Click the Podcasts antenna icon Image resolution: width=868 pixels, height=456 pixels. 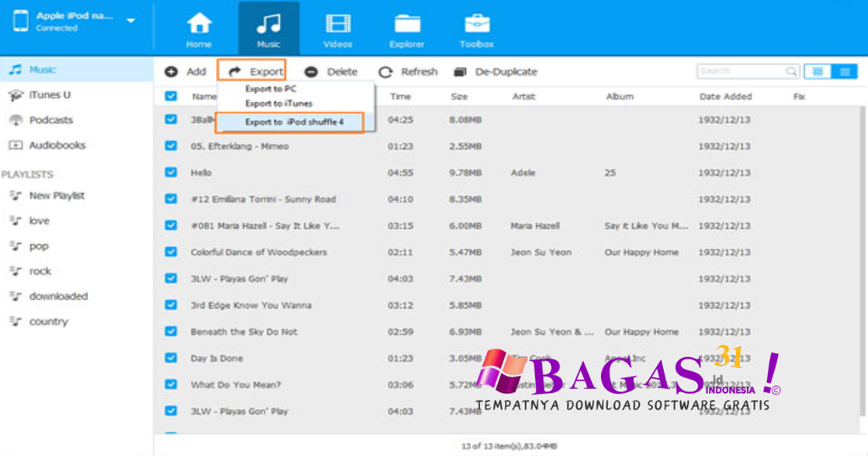(15, 120)
